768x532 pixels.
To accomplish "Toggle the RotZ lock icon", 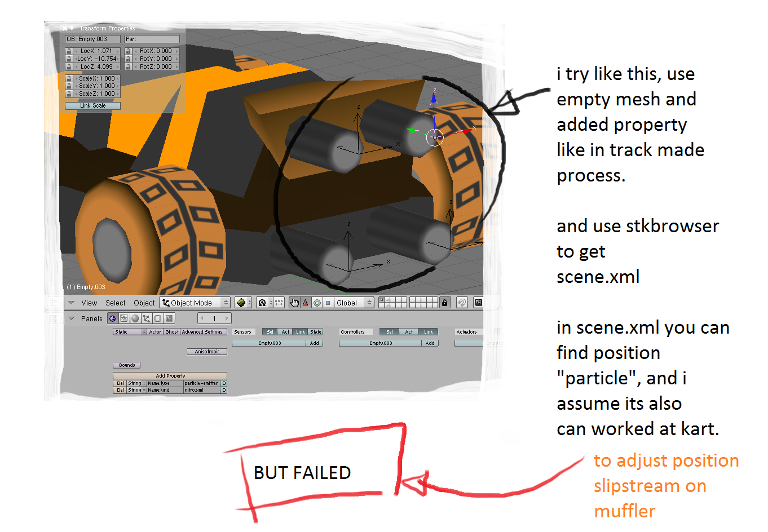I will pyautogui.click(x=128, y=66).
